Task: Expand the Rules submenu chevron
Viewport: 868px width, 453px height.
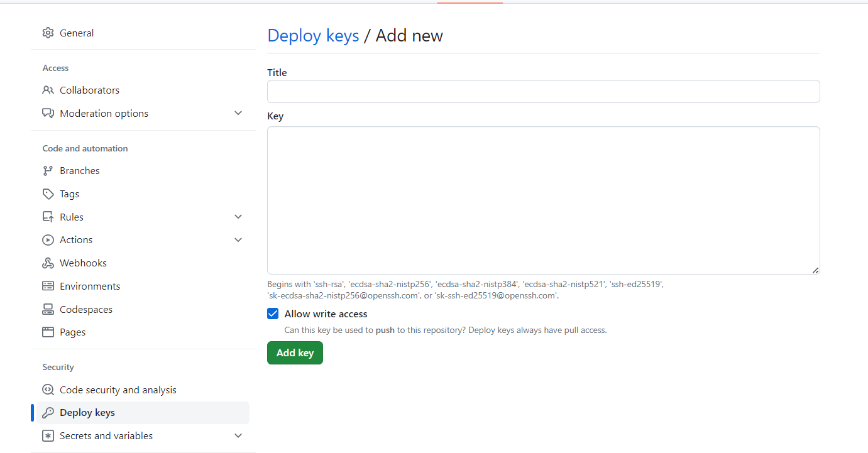Action: [238, 217]
